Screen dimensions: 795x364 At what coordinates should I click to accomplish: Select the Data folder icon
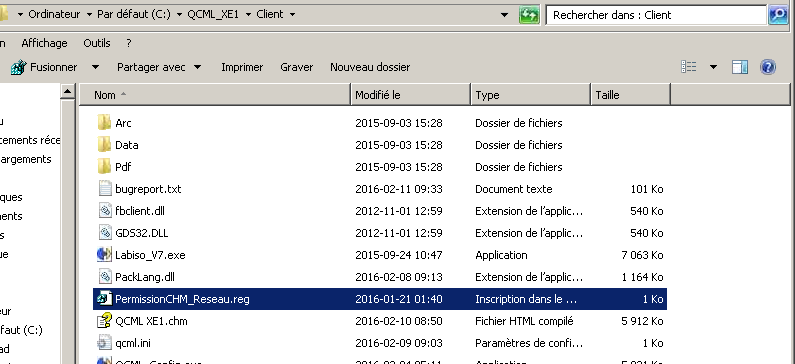[104, 145]
